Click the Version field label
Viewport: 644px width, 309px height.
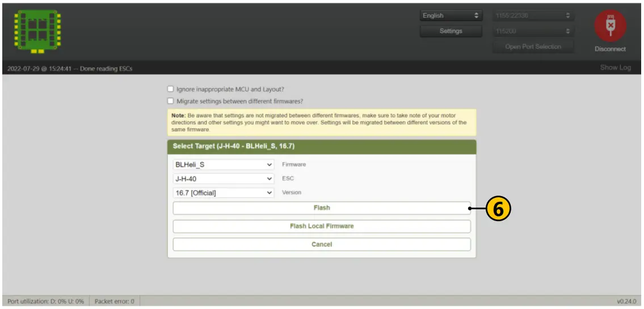click(x=291, y=192)
